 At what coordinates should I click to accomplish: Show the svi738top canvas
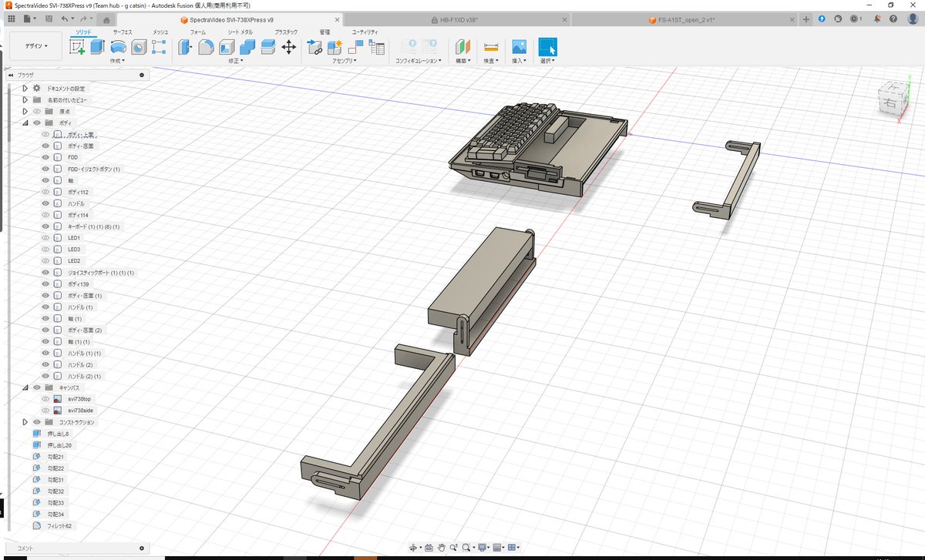point(45,399)
